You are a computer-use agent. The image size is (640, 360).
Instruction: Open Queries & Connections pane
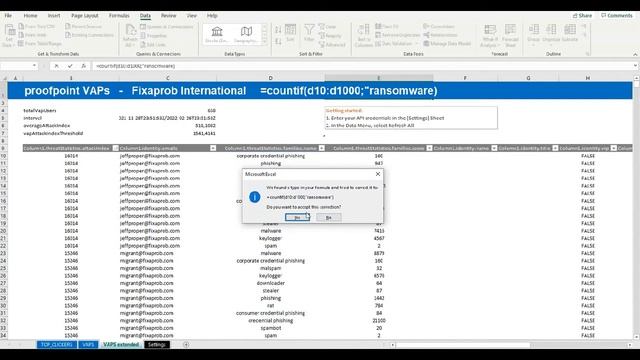click(167, 27)
